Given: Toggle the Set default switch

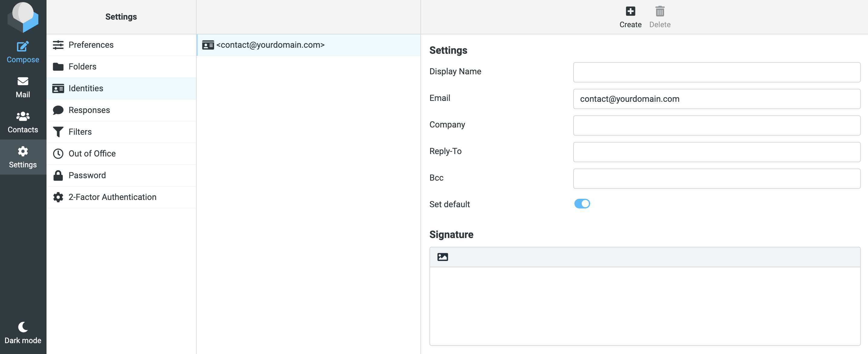Looking at the screenshot, I should 582,204.
